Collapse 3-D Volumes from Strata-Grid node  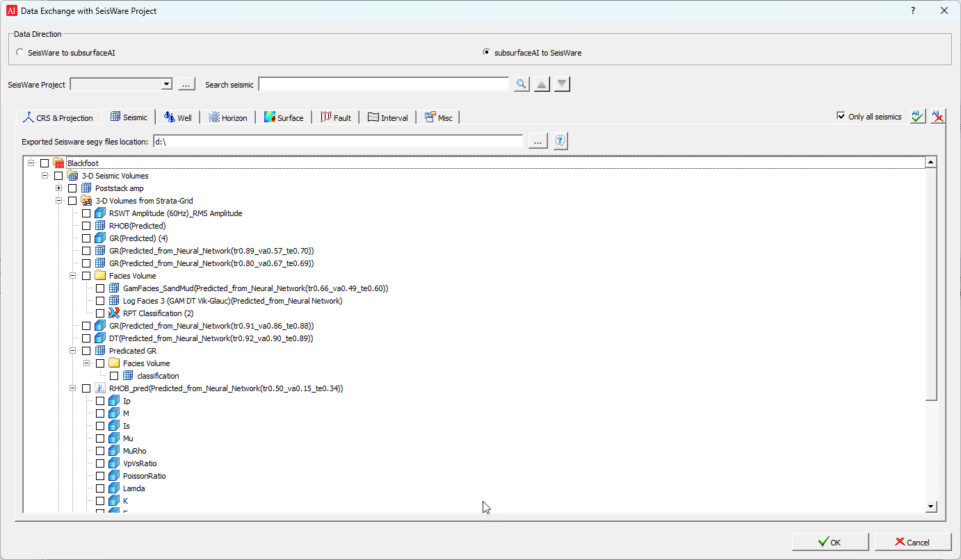(x=58, y=201)
